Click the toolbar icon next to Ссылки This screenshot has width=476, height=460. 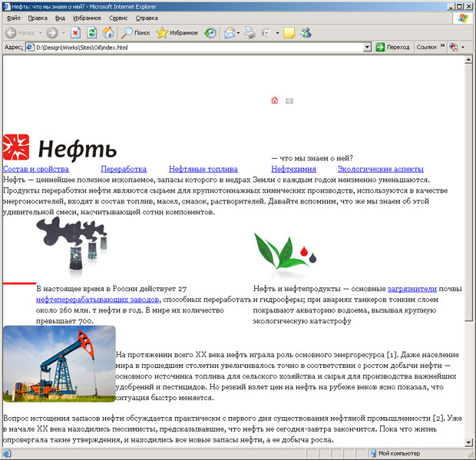[454, 47]
